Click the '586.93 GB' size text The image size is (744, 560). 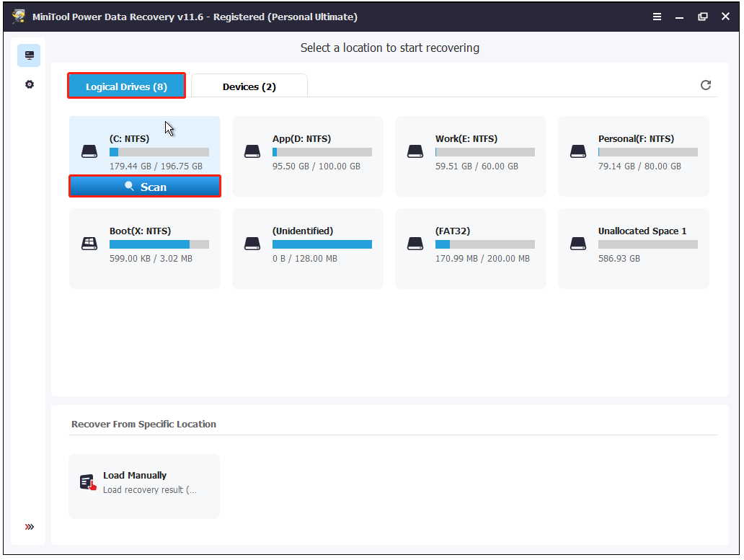619,259
